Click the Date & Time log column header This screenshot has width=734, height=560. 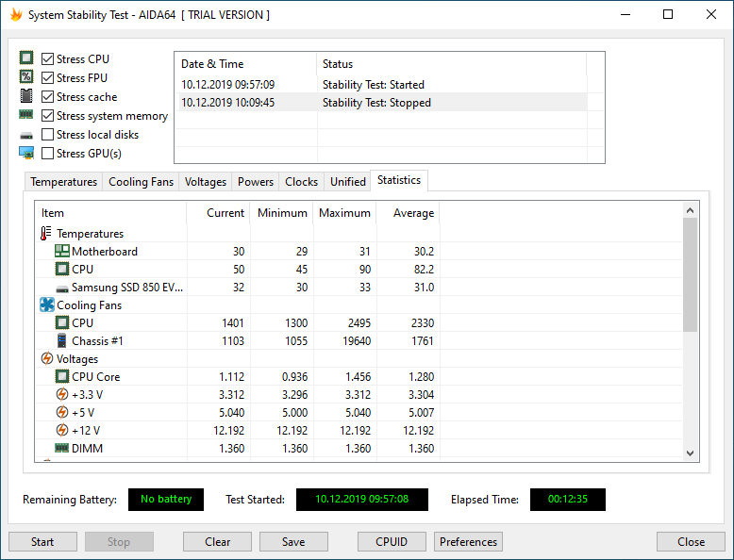(x=245, y=64)
